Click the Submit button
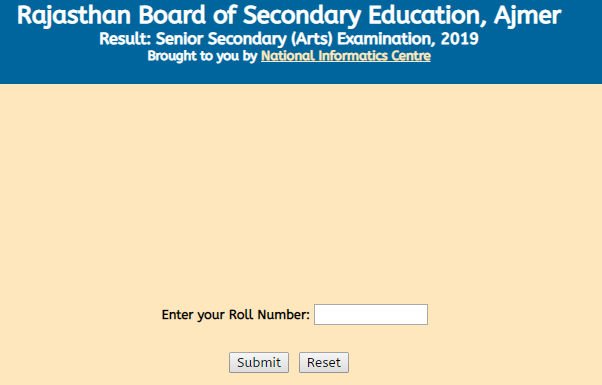Viewport: 602px width, 385px height. pos(259,362)
